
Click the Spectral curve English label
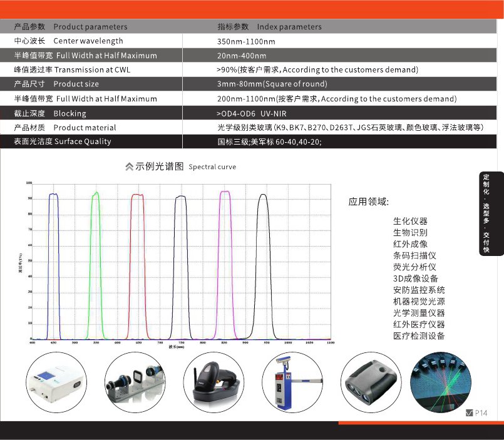click(x=212, y=167)
